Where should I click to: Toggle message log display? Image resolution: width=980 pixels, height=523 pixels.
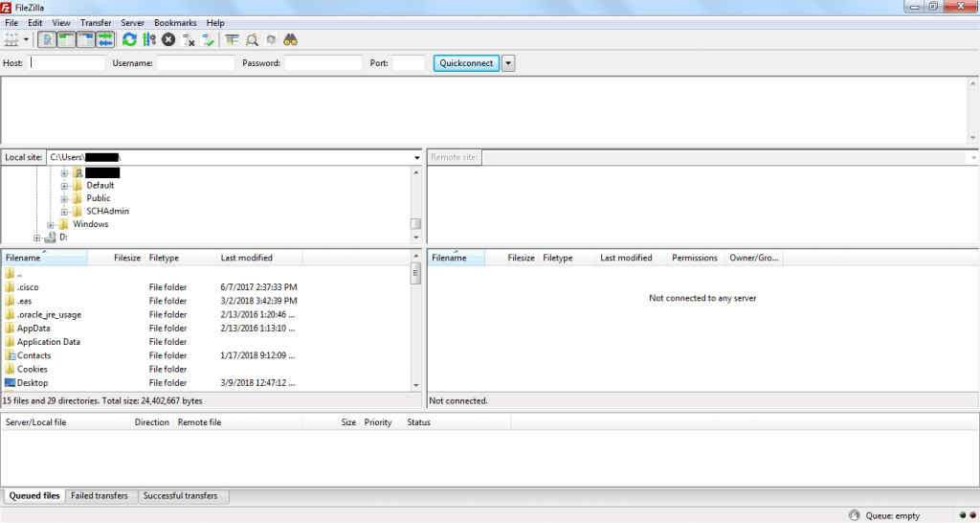tap(47, 39)
